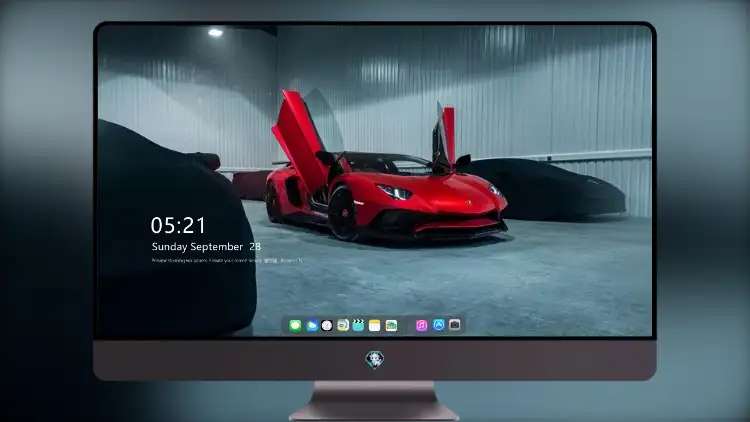This screenshot has width=750, height=422.
Task: Click the Sunday September 28 date text
Action: point(206,246)
